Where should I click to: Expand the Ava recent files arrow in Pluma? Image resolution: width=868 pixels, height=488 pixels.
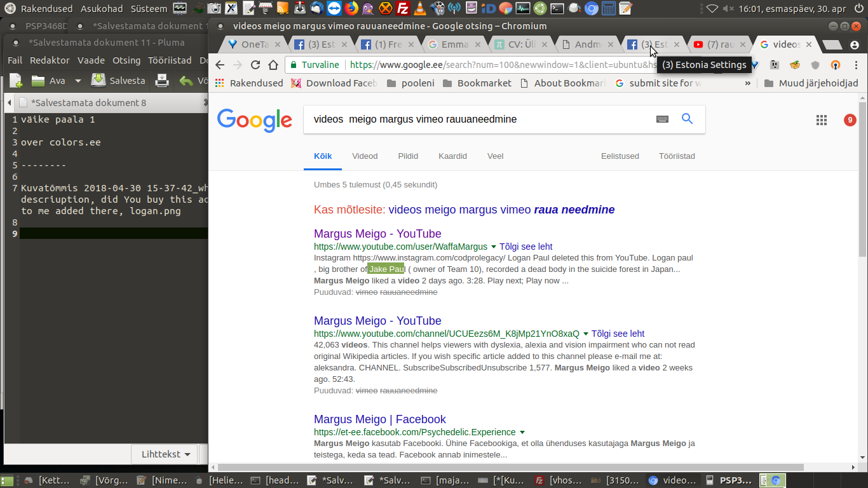pos(78,81)
